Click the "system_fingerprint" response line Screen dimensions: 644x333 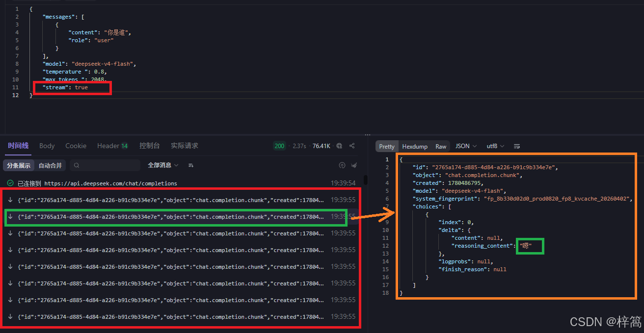523,199
